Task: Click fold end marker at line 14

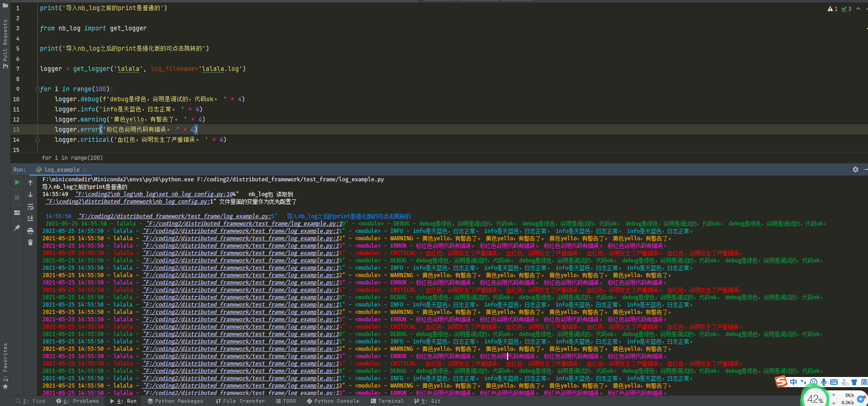Action: [x=37, y=139]
